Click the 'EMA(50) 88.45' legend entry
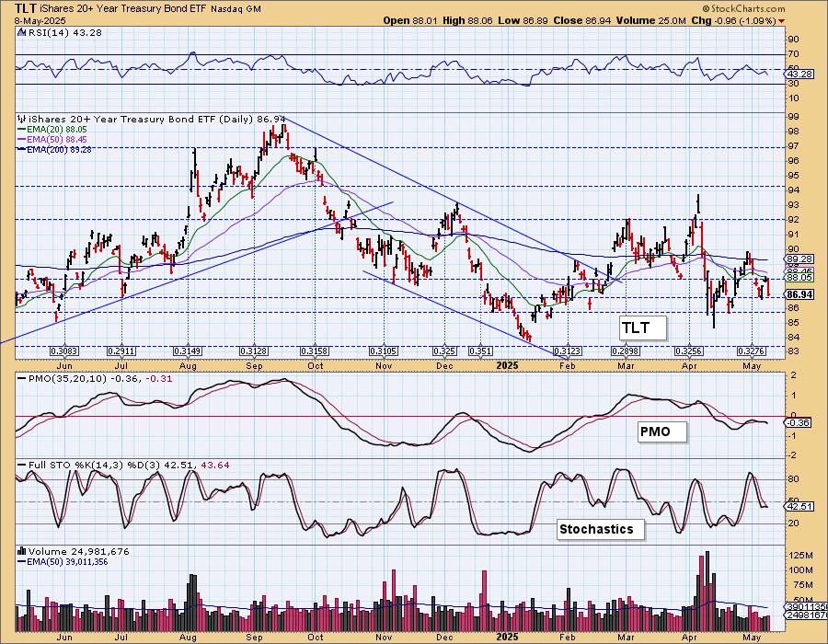 pos(57,139)
